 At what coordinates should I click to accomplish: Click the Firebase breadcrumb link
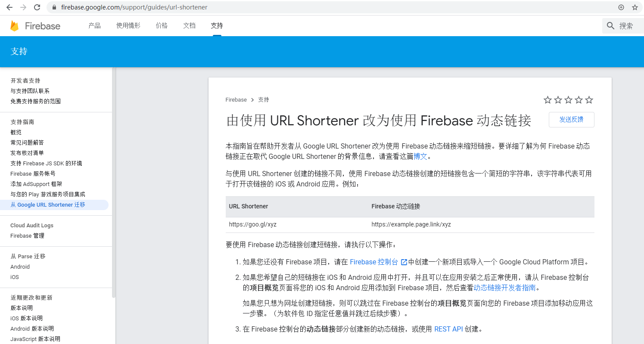click(x=236, y=100)
